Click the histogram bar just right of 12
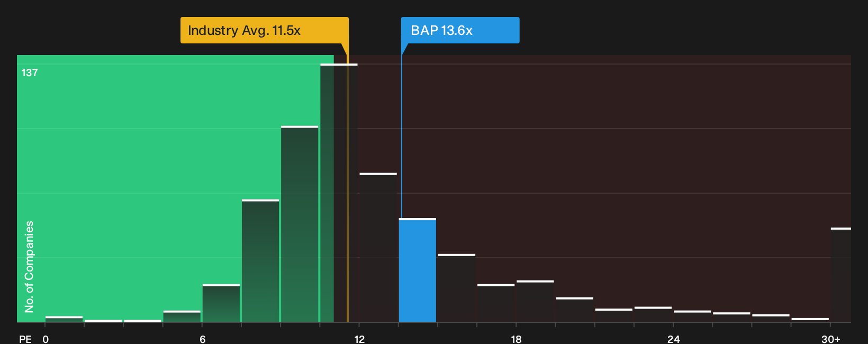Screen dimensions: 868x344 (x=378, y=248)
